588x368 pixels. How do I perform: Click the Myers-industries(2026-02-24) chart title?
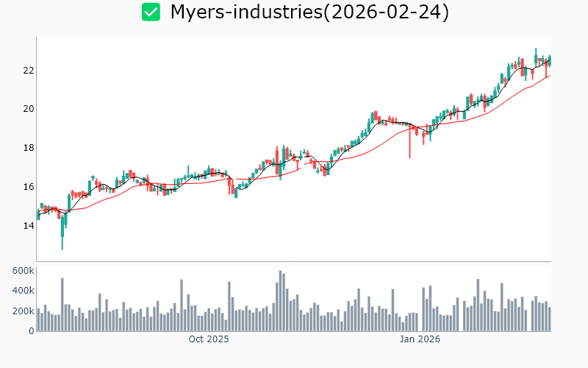tap(309, 12)
